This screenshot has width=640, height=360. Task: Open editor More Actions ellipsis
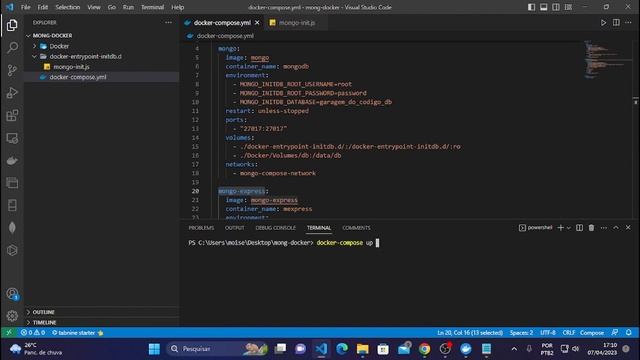628,23
